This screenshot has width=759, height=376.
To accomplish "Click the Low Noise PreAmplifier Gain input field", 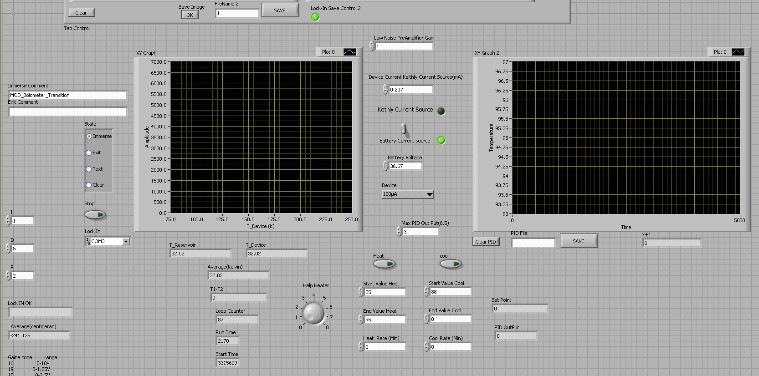I will point(404,46).
